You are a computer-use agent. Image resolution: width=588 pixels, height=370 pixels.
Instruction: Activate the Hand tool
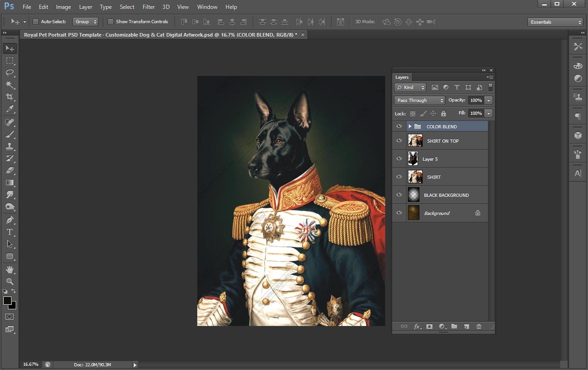(x=10, y=269)
